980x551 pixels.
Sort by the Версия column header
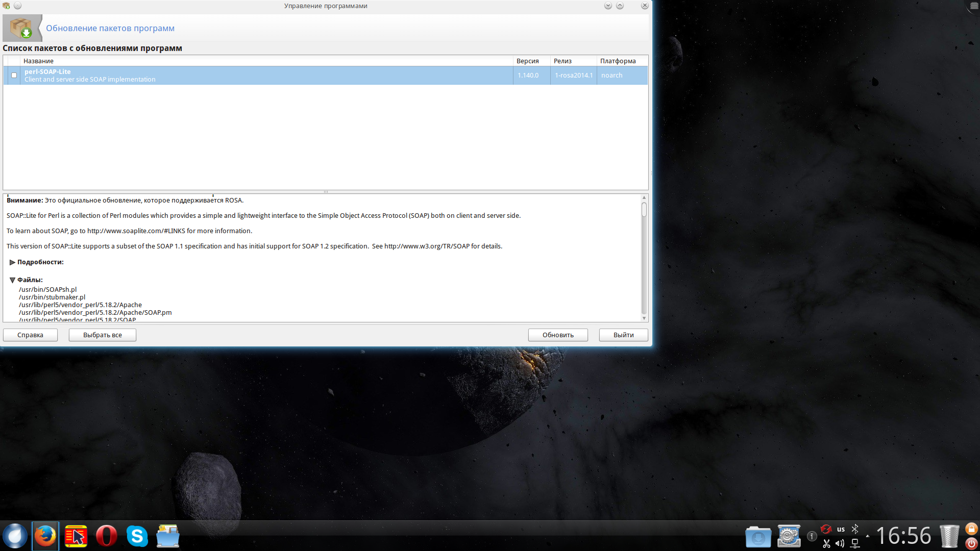(527, 61)
